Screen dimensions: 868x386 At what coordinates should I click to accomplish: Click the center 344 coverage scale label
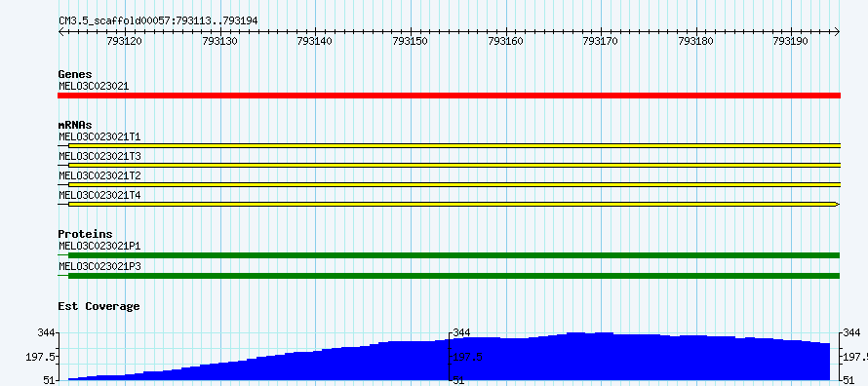(461, 333)
